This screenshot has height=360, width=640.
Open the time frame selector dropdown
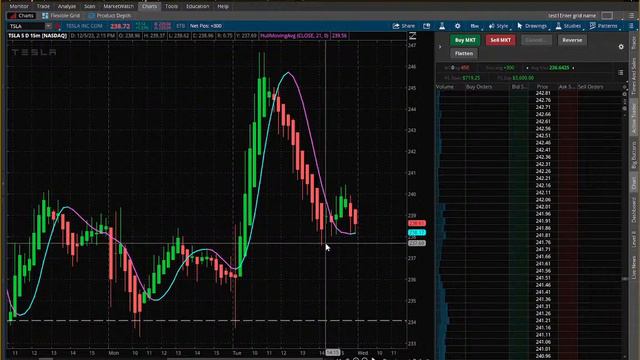tap(475, 26)
